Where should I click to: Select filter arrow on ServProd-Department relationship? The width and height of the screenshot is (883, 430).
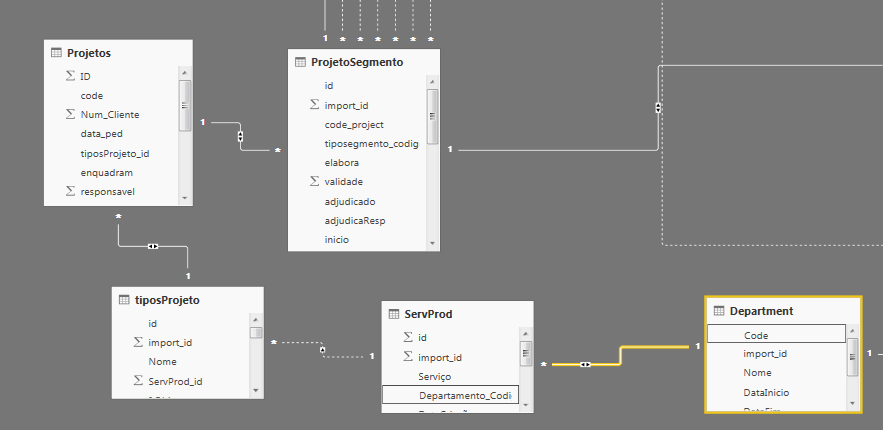pos(586,365)
